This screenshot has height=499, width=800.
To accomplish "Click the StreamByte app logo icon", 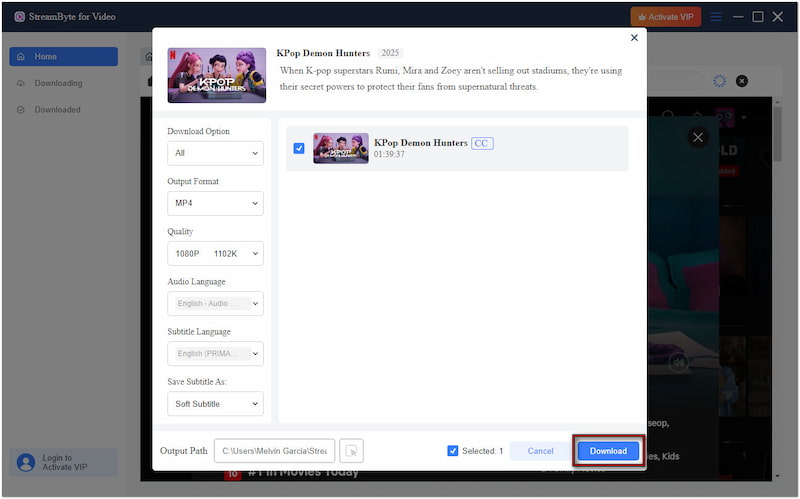I will [19, 16].
